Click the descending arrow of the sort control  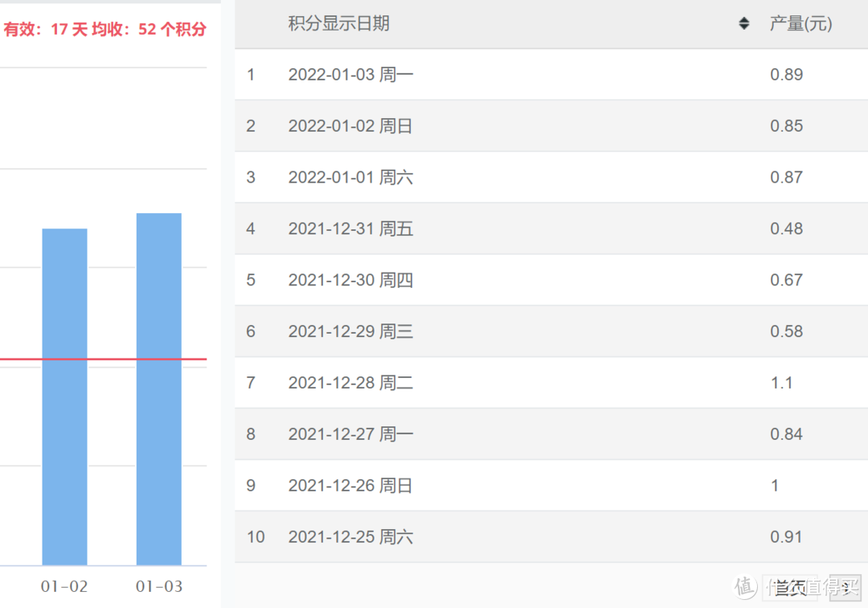tap(744, 26)
